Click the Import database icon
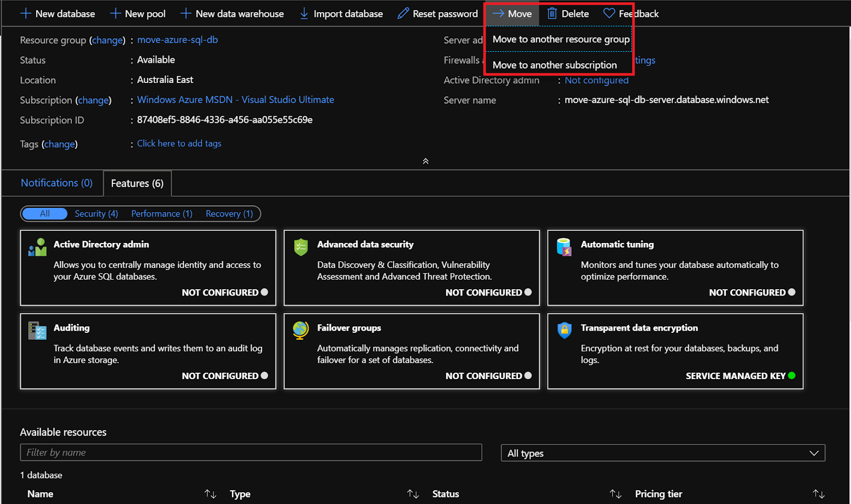This screenshot has height=504, width=851. click(304, 13)
